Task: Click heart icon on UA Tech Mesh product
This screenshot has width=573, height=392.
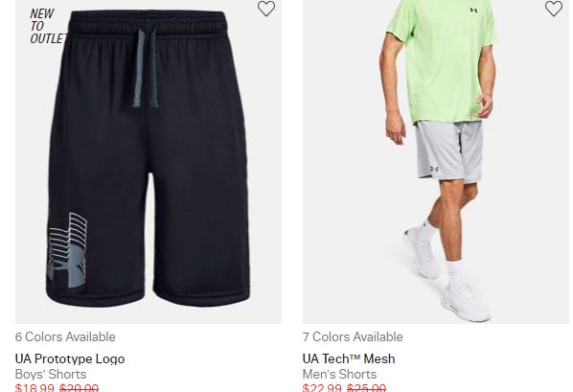Action: 554,9
